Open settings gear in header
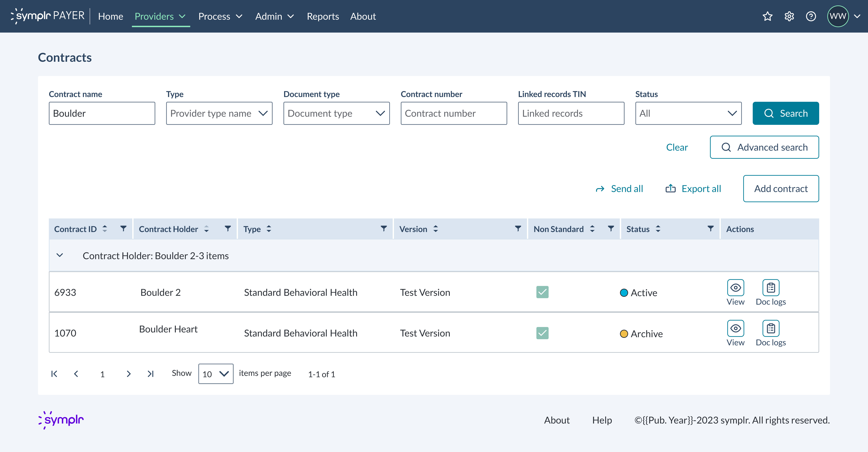The width and height of the screenshot is (868, 452). click(x=789, y=16)
